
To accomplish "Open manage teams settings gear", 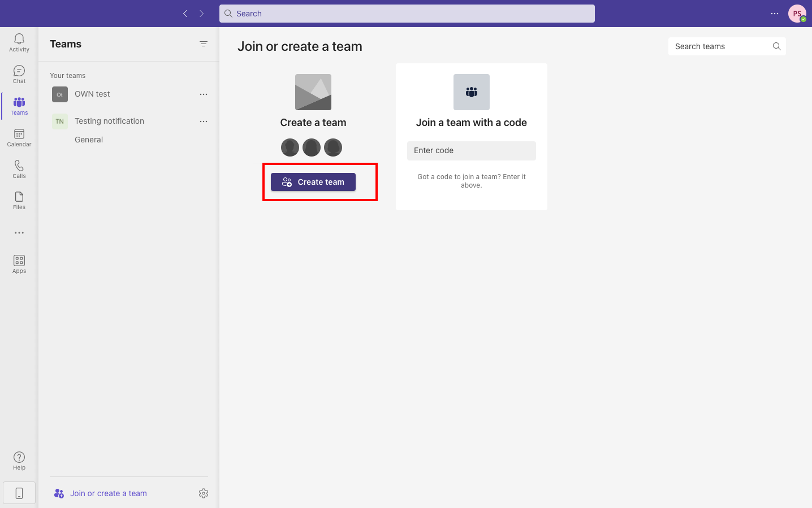I will coord(204,493).
